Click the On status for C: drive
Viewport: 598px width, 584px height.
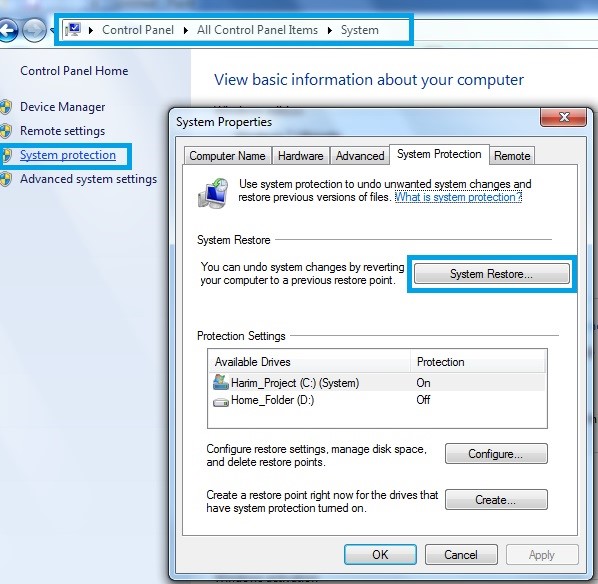423,383
